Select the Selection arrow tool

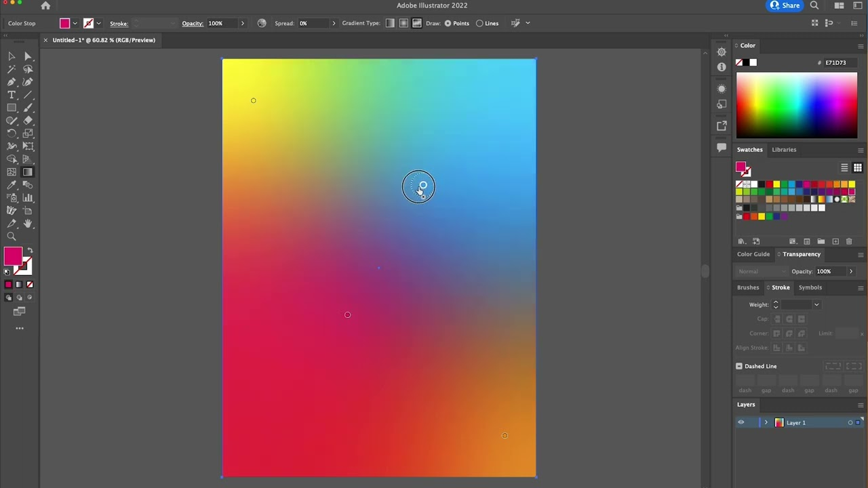pos(12,57)
